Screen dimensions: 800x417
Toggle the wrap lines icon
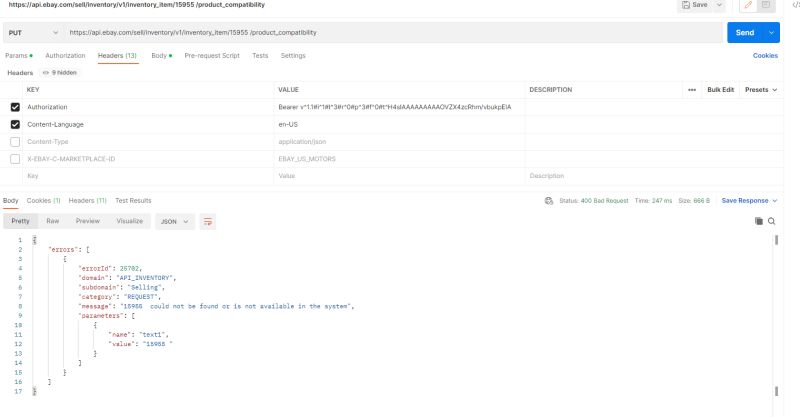click(208, 222)
